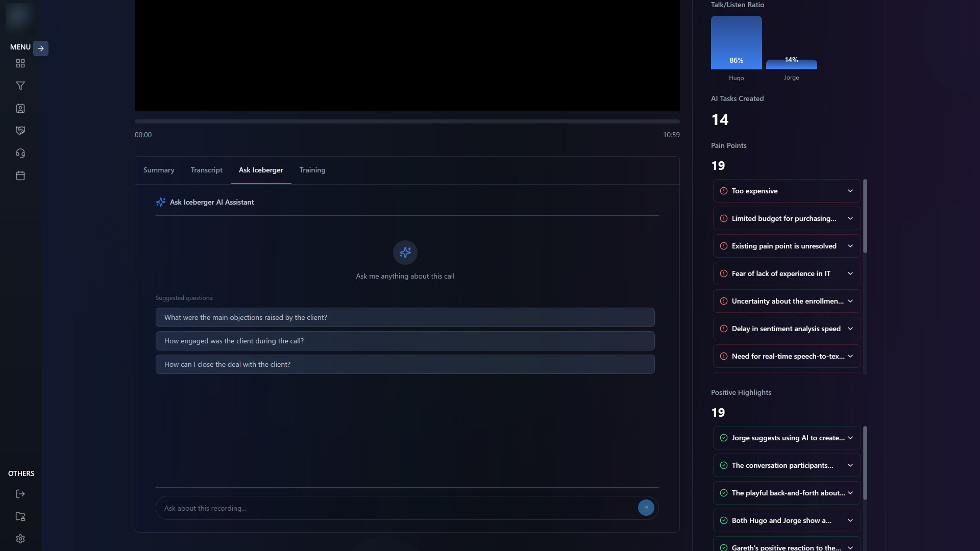Click the alert icon beside Need for real-time speech-to-text
This screenshot has width=980, height=551.
click(x=724, y=356)
